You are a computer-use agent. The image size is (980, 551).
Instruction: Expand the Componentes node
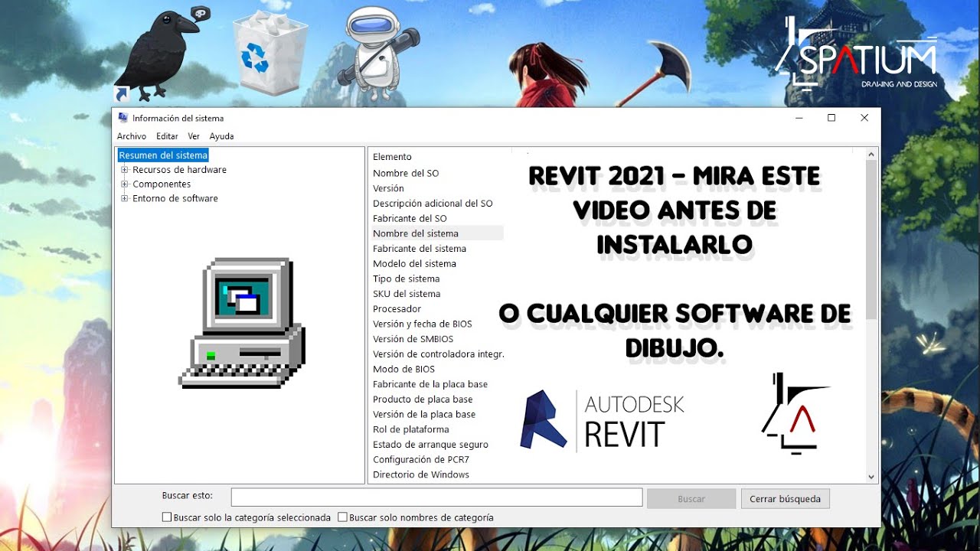pyautogui.click(x=124, y=184)
